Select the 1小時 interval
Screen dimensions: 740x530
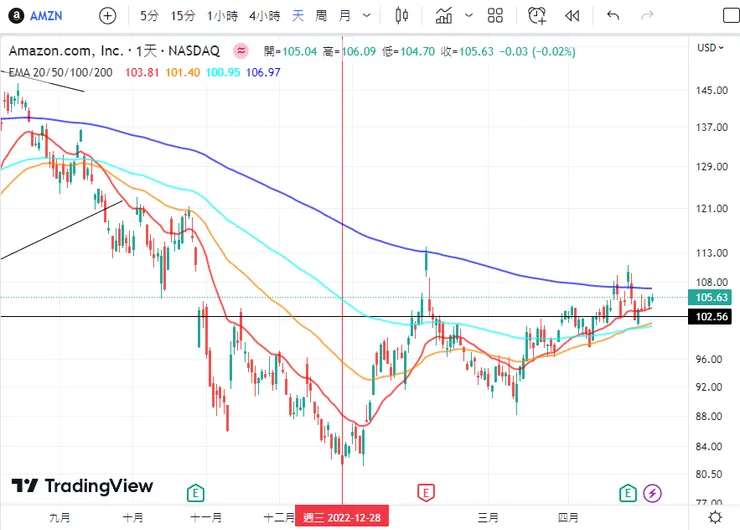pyautogui.click(x=222, y=16)
